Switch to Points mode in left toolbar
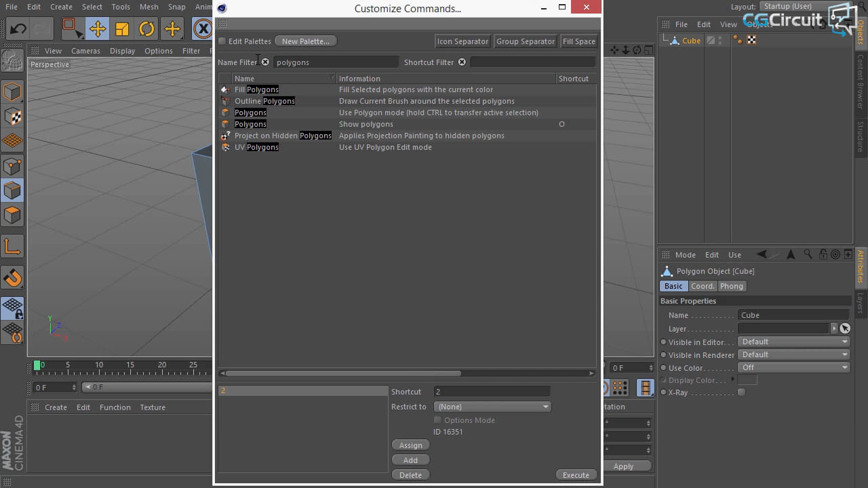The height and width of the screenshot is (488, 868). [12, 165]
